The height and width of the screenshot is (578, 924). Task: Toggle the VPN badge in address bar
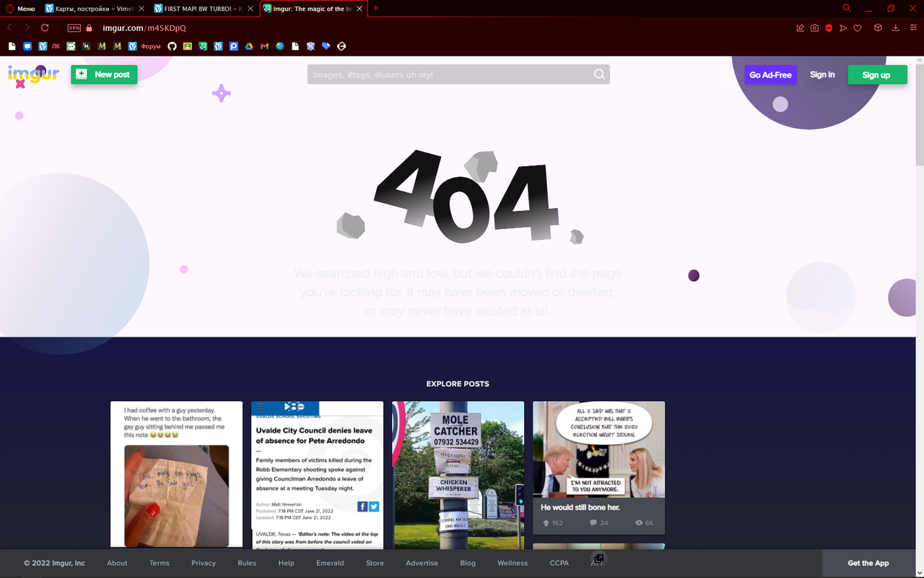click(74, 28)
